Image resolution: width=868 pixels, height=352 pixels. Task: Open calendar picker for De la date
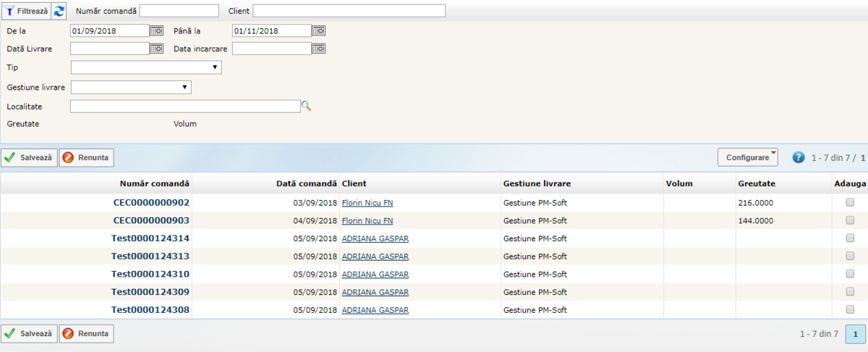coord(156,30)
